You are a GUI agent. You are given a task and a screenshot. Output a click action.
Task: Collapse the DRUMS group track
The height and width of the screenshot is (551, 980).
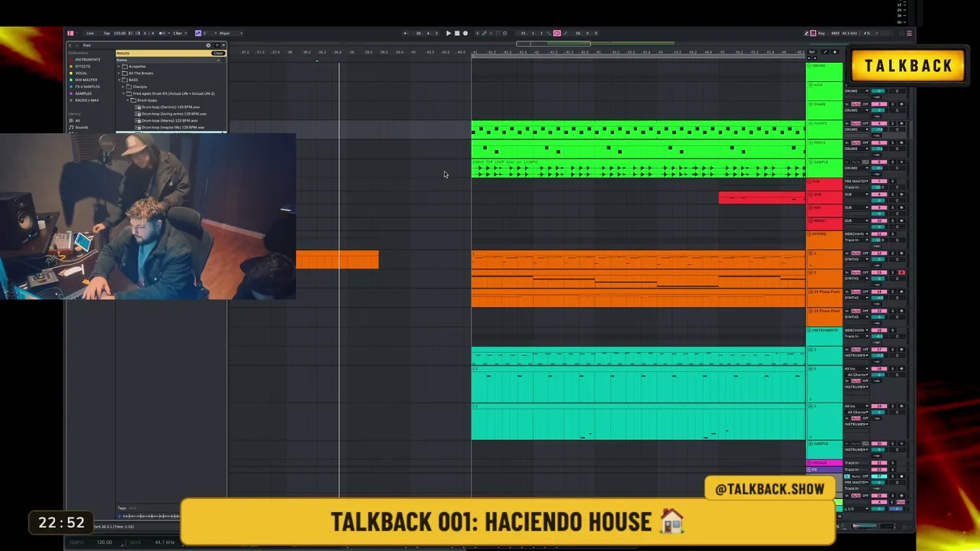(809, 66)
